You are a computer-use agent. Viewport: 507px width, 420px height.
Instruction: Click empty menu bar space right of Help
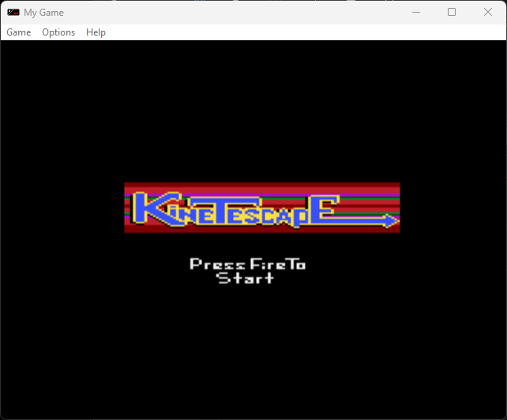300,32
